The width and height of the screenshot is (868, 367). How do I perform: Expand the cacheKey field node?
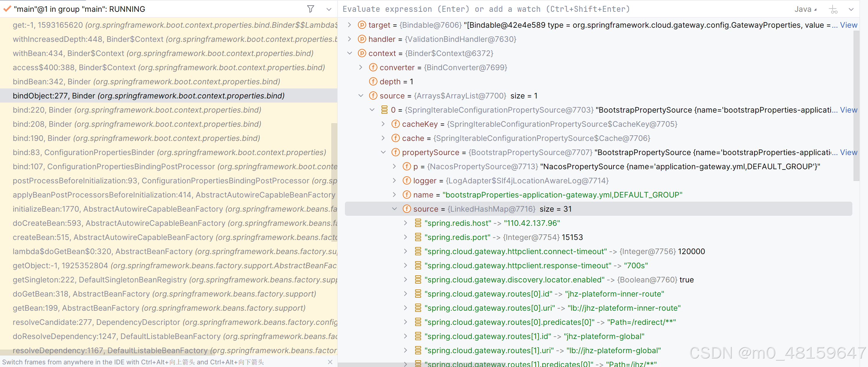pos(383,124)
